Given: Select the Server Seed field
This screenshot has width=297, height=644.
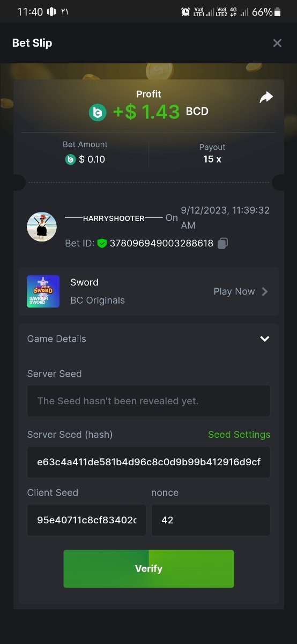Looking at the screenshot, I should coord(148,401).
